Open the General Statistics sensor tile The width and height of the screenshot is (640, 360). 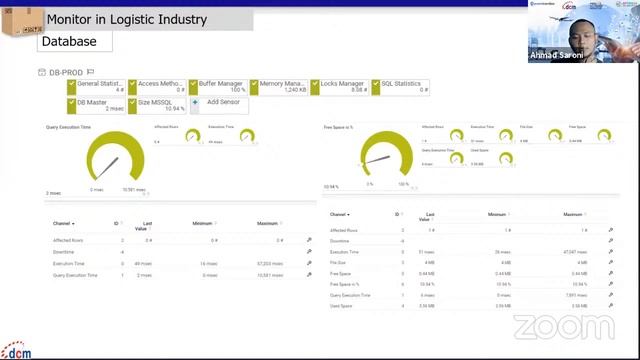tap(96, 87)
